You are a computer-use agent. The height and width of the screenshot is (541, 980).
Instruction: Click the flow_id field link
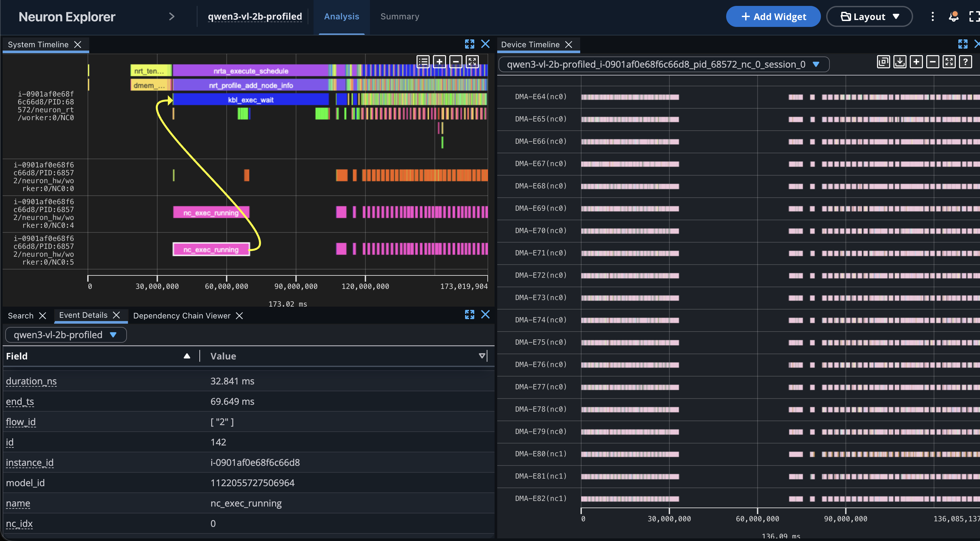pyautogui.click(x=21, y=422)
